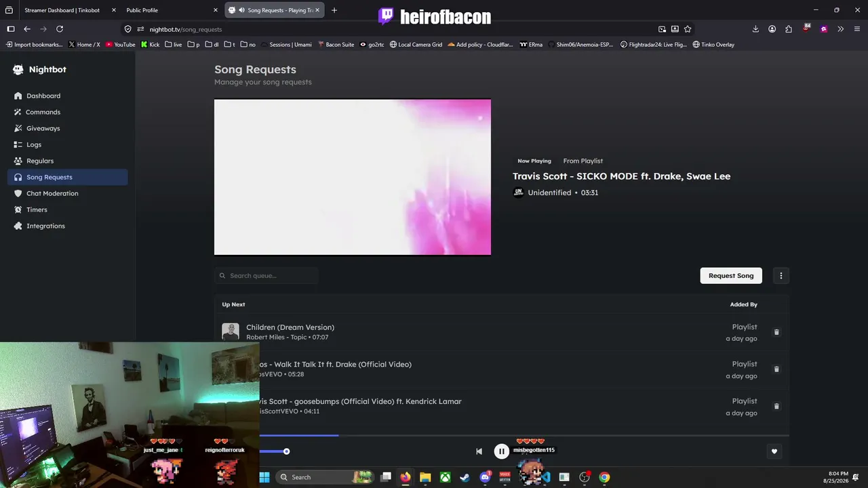Image resolution: width=868 pixels, height=488 pixels.
Task: Delete the goosebumps song from the queue
Action: (x=776, y=406)
